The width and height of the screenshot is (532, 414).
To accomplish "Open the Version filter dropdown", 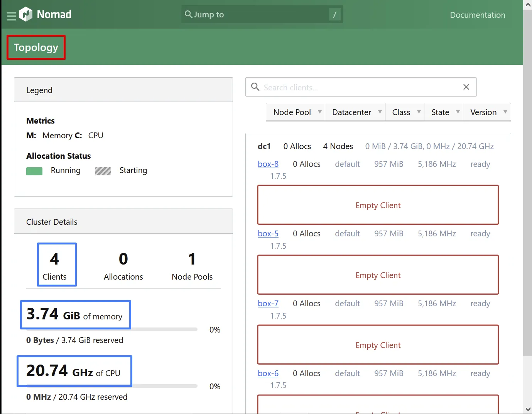I will click(x=487, y=112).
